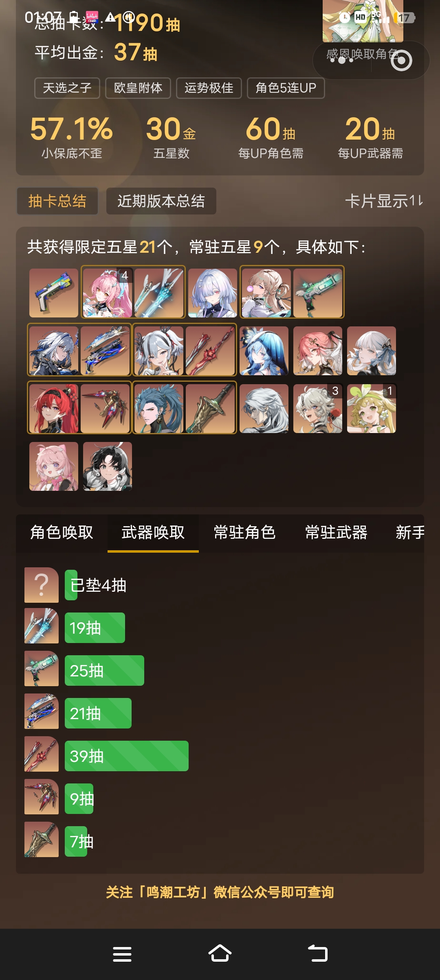Tap the 角色5连UP tag
The width and height of the screenshot is (440, 980).
point(286,88)
